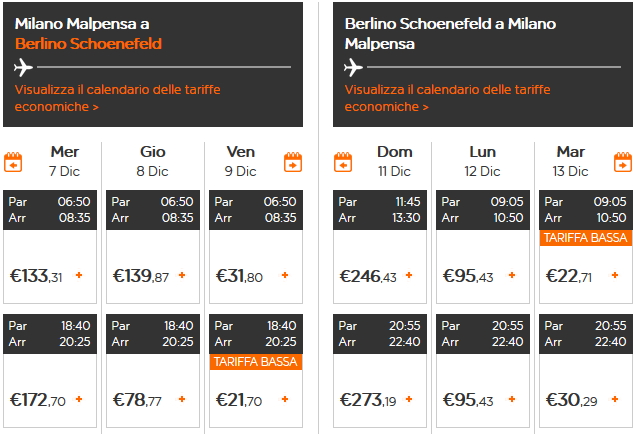The height and width of the screenshot is (434, 639).
Task: Add the €31,80 Friday morning flight
Action: pos(284,275)
